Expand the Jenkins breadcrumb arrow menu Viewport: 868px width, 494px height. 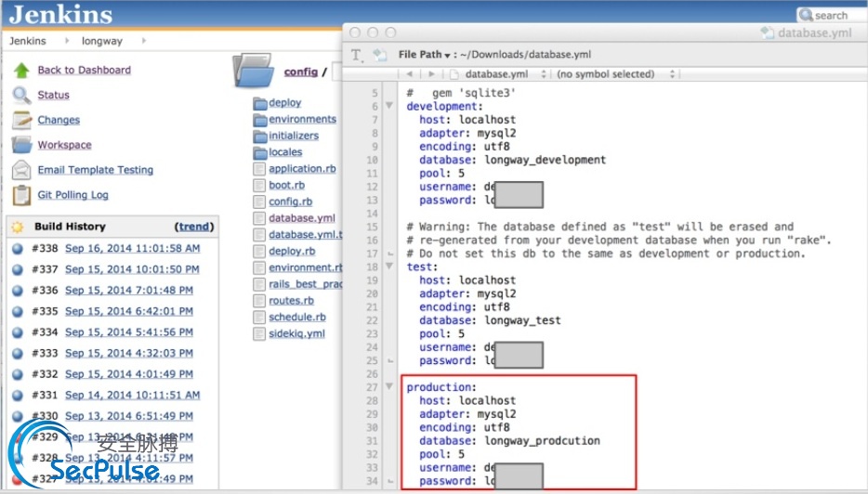click(67, 40)
